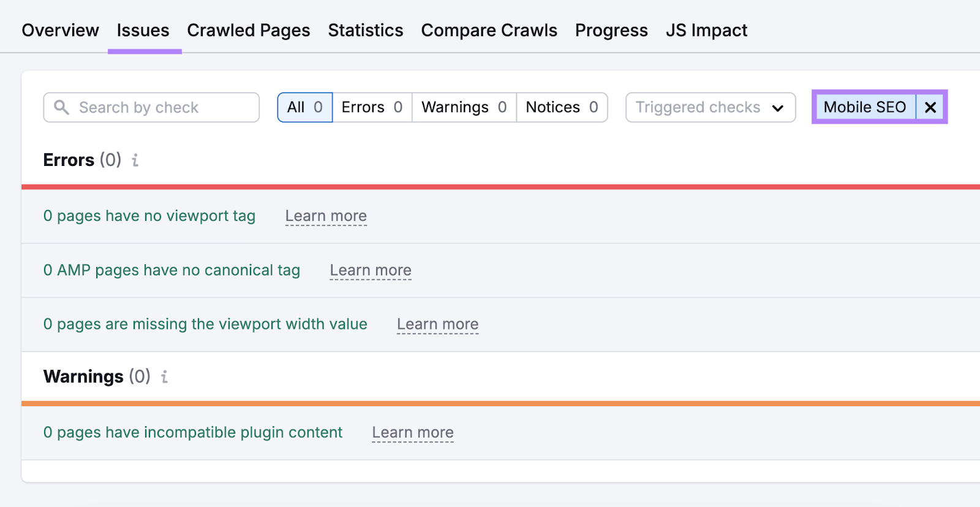Go to the Statistics tab
This screenshot has height=507, width=980.
(365, 30)
